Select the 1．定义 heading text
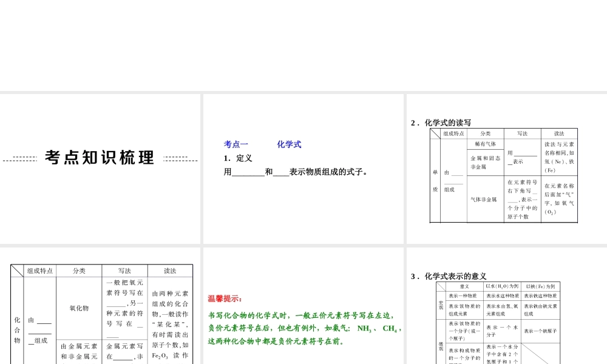 [238, 158]
